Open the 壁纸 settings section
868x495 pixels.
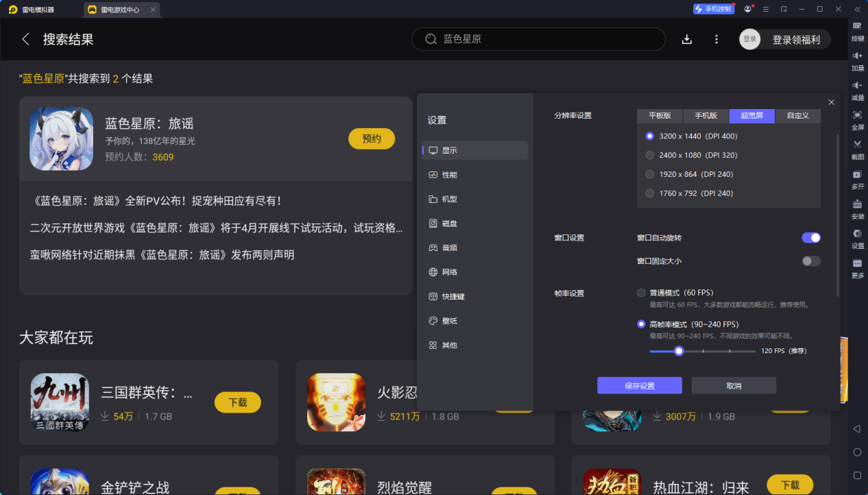click(475, 321)
